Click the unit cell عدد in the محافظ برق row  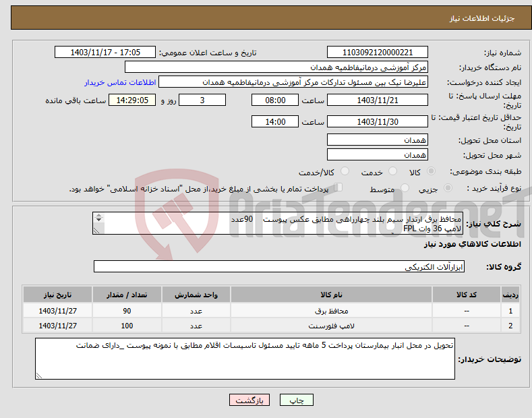(196, 311)
